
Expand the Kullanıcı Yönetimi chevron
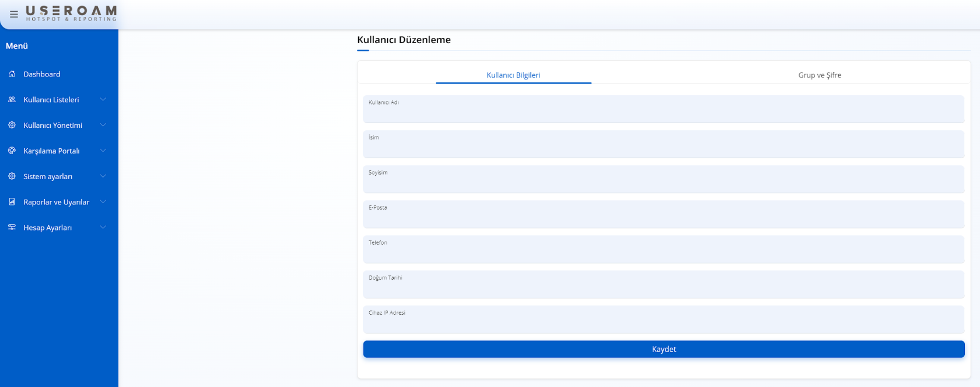[103, 125]
